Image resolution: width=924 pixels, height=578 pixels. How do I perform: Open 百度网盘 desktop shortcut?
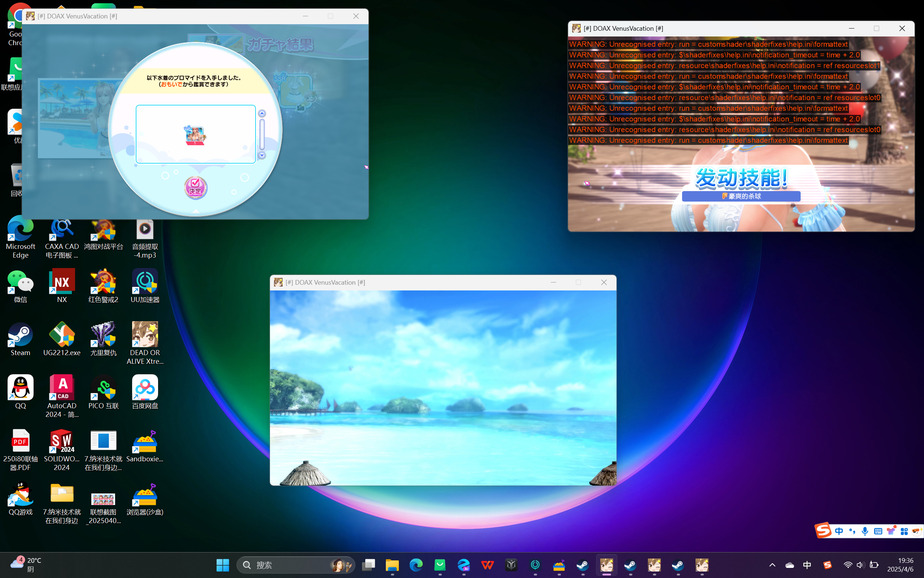click(145, 392)
